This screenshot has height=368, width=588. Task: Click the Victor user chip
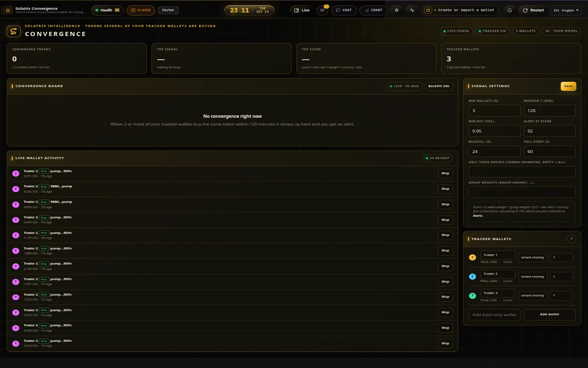point(168,10)
